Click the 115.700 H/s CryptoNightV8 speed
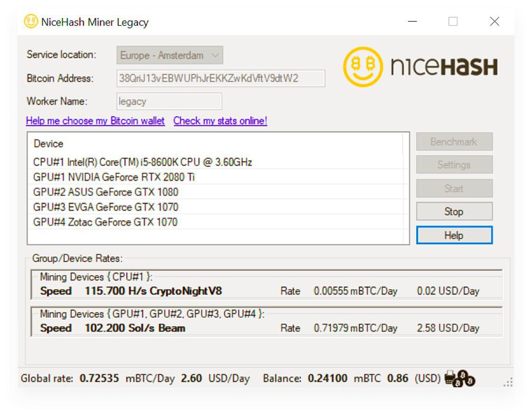 click(153, 291)
